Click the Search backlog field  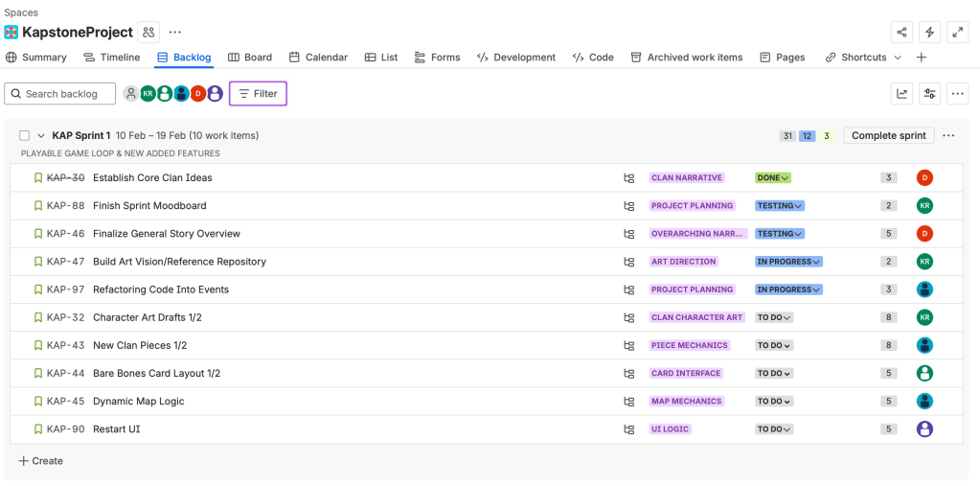60,94
